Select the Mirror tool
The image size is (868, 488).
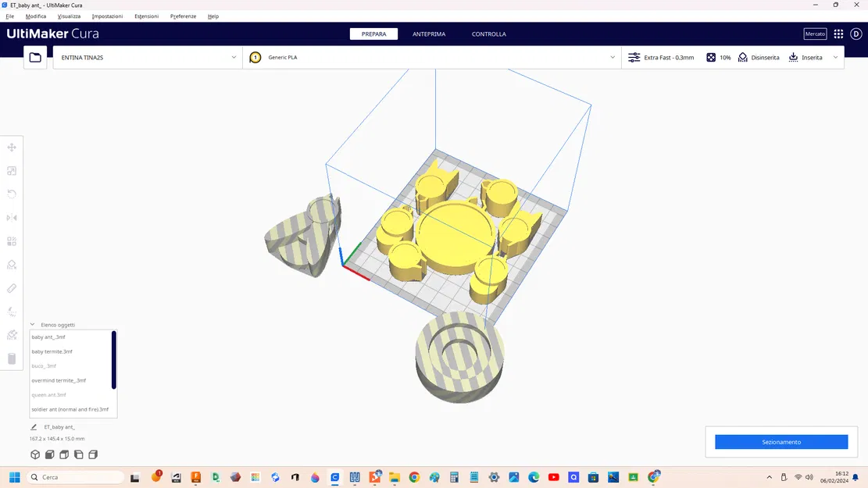coord(12,217)
